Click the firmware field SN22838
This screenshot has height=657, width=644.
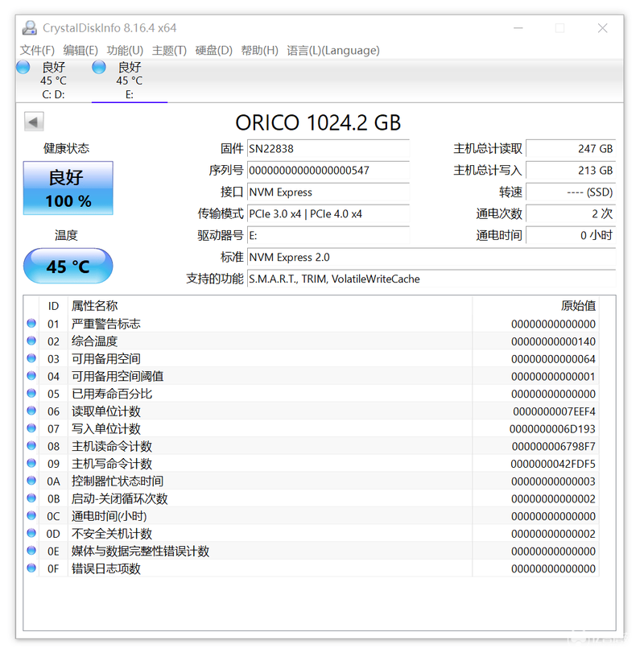click(328, 149)
